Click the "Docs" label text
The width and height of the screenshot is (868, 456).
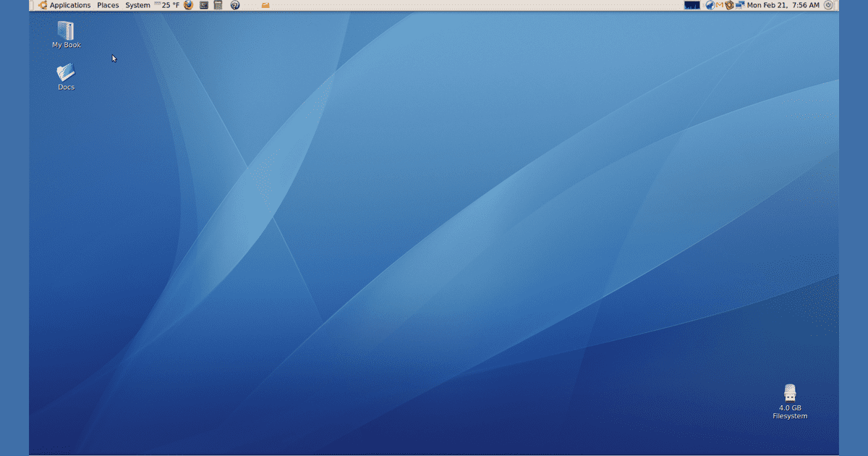[x=67, y=87]
